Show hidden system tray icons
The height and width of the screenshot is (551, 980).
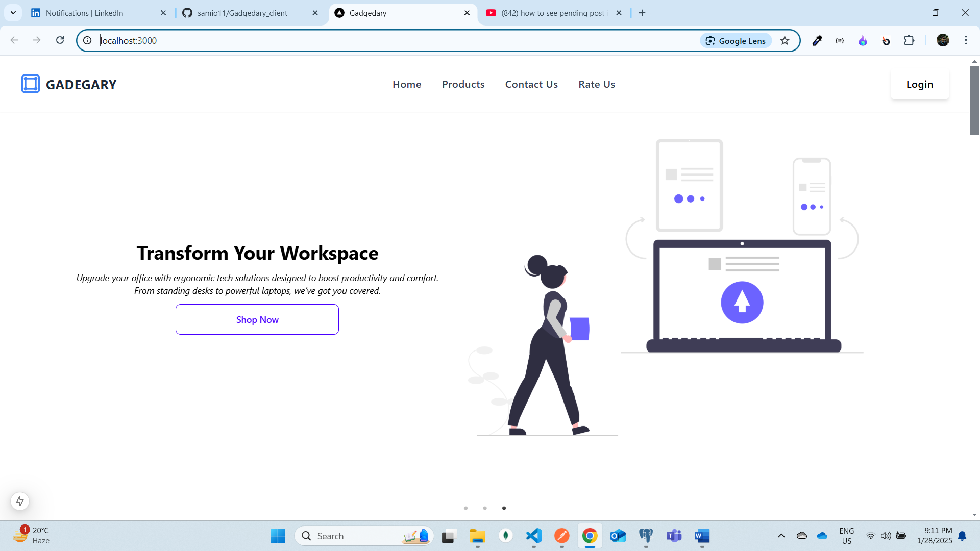point(781,536)
